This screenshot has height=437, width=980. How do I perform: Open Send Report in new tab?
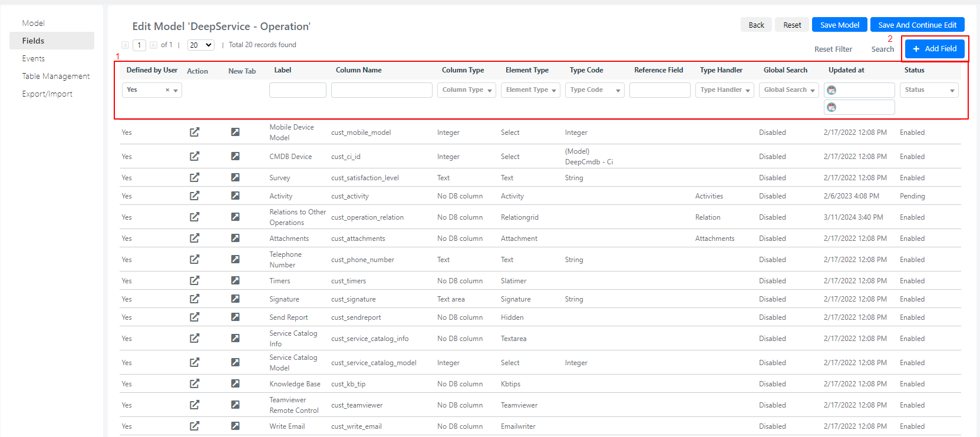point(235,317)
